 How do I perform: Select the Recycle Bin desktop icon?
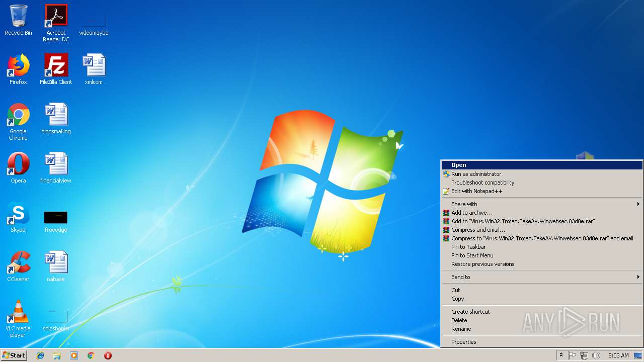[x=18, y=20]
